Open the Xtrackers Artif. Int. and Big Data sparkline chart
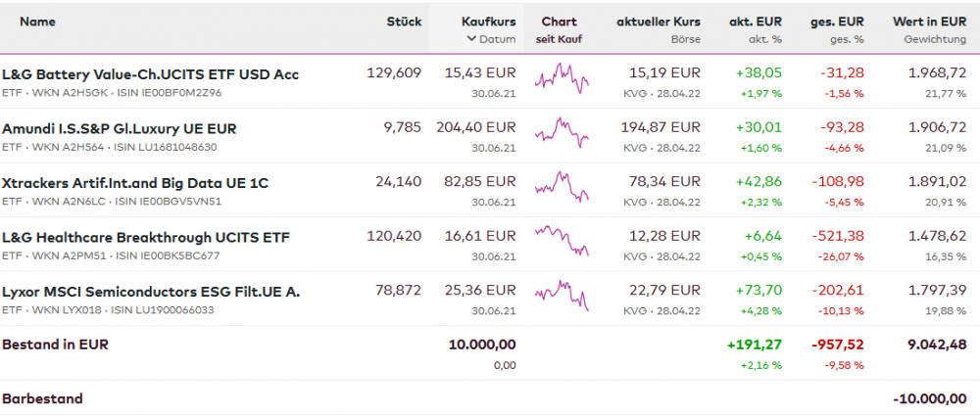Viewport: 980px width, 416px height. (562, 189)
